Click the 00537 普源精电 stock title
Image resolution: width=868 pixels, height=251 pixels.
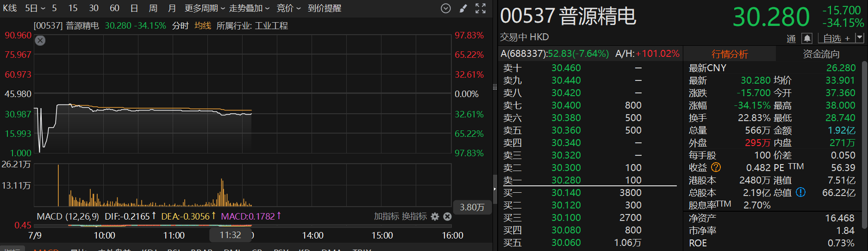click(568, 16)
